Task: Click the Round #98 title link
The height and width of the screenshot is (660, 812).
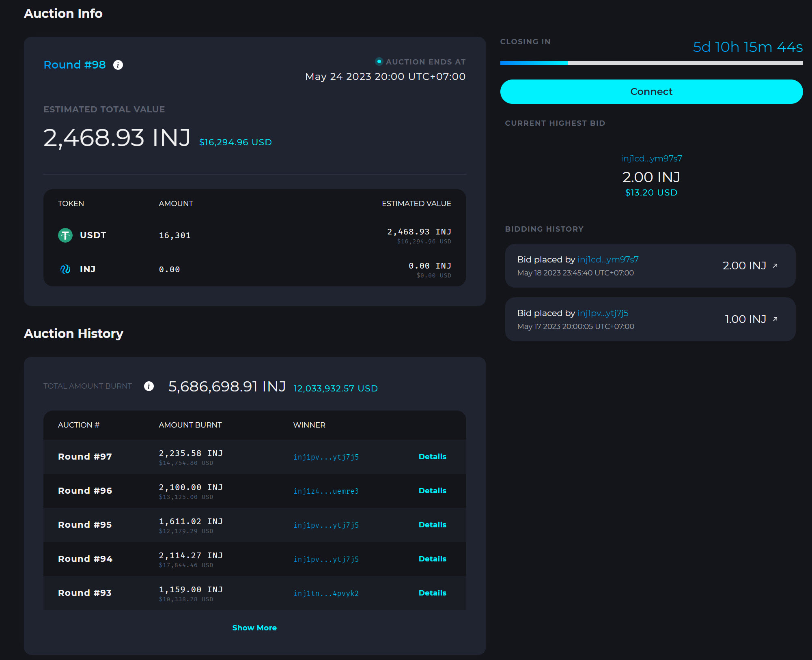Action: [75, 65]
